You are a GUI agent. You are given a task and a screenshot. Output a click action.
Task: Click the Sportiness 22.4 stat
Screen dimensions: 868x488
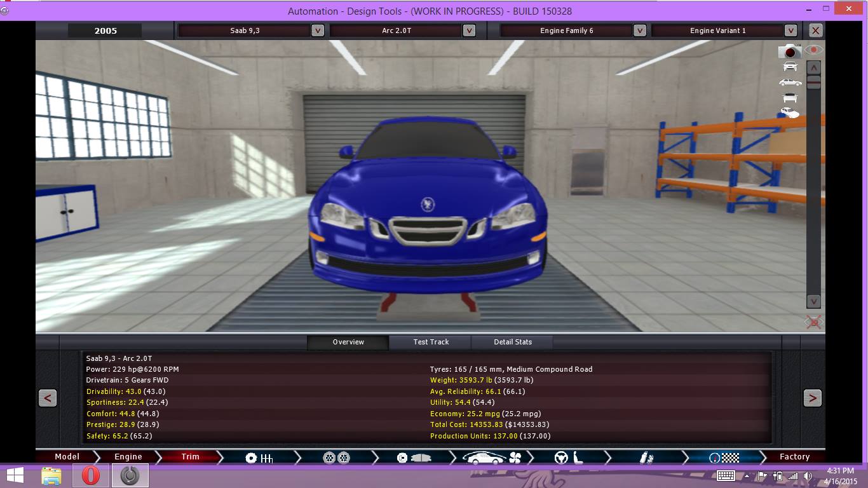point(127,402)
